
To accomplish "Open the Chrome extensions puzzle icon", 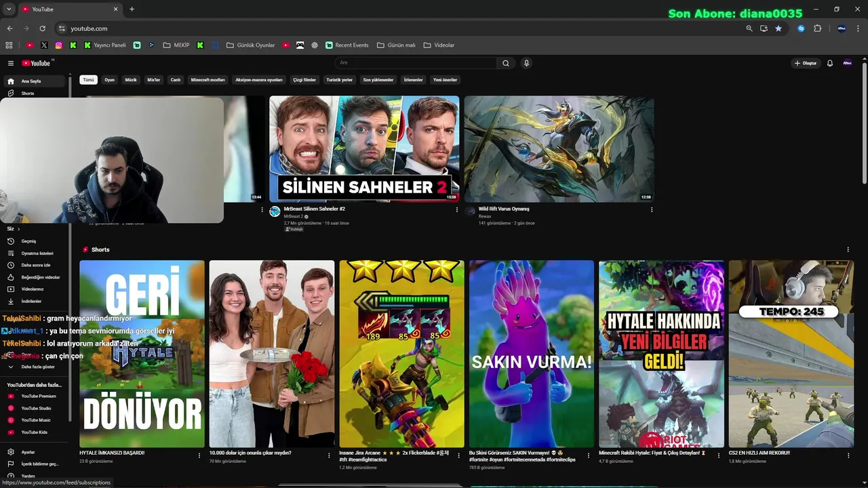I will [817, 28].
